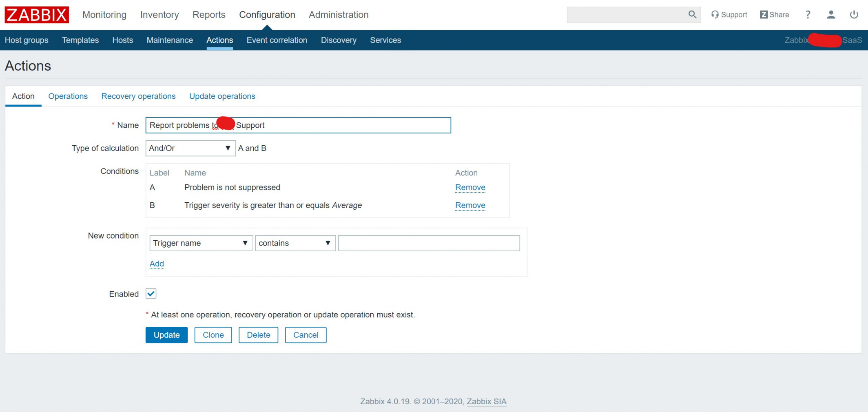Click the Update button
The height and width of the screenshot is (412, 868).
point(167,335)
